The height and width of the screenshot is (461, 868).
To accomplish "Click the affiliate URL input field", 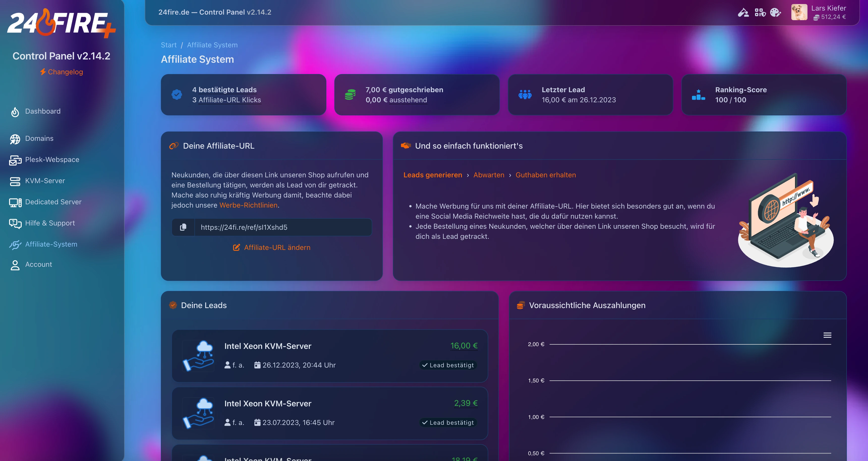I will [283, 227].
